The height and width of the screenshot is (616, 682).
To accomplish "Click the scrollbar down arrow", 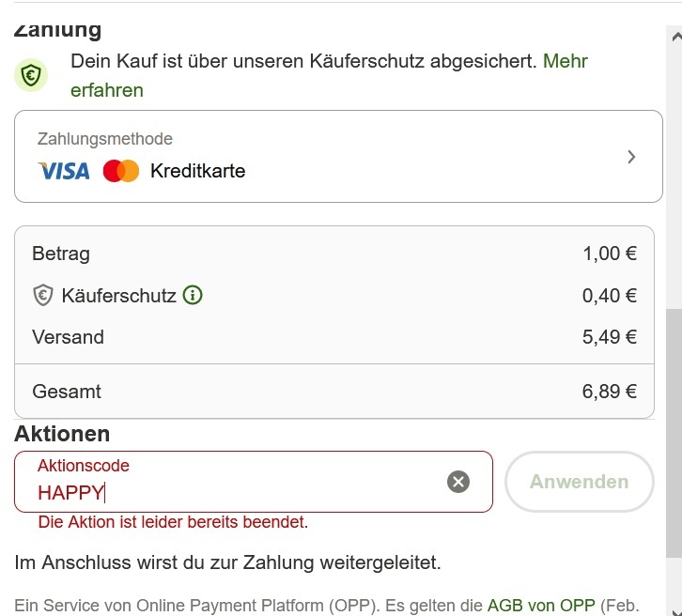I will 675,610.
